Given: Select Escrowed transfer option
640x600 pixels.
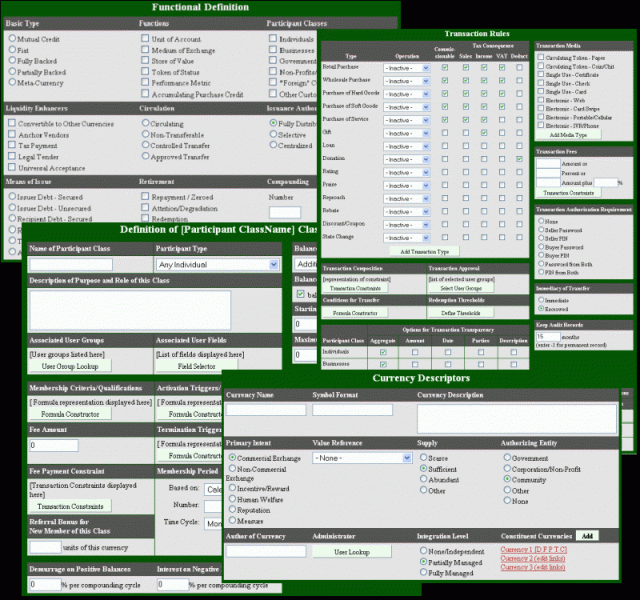Looking at the screenshot, I should coord(541,309).
